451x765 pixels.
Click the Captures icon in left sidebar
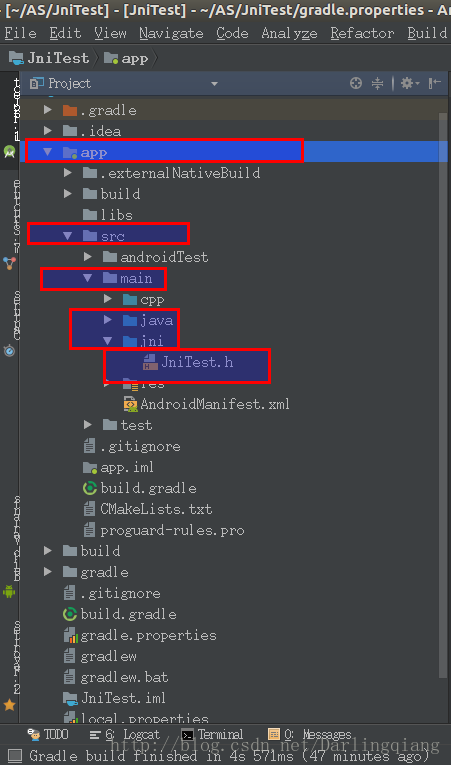click(x=9, y=350)
